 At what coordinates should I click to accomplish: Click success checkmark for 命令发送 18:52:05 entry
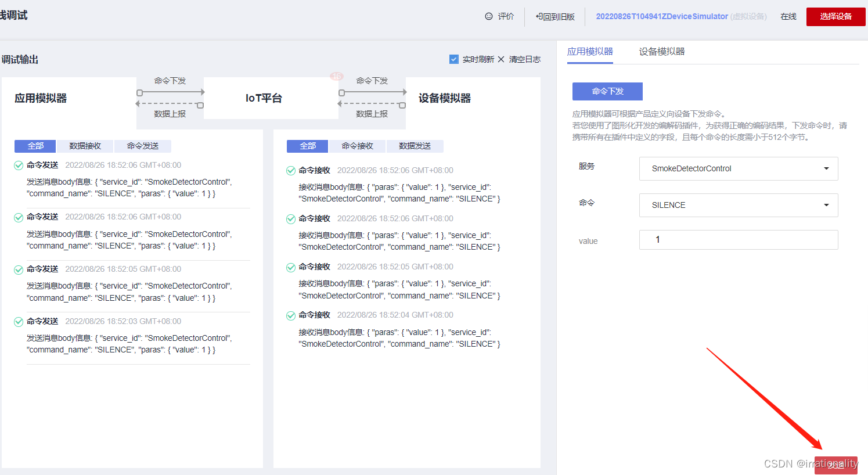19,269
